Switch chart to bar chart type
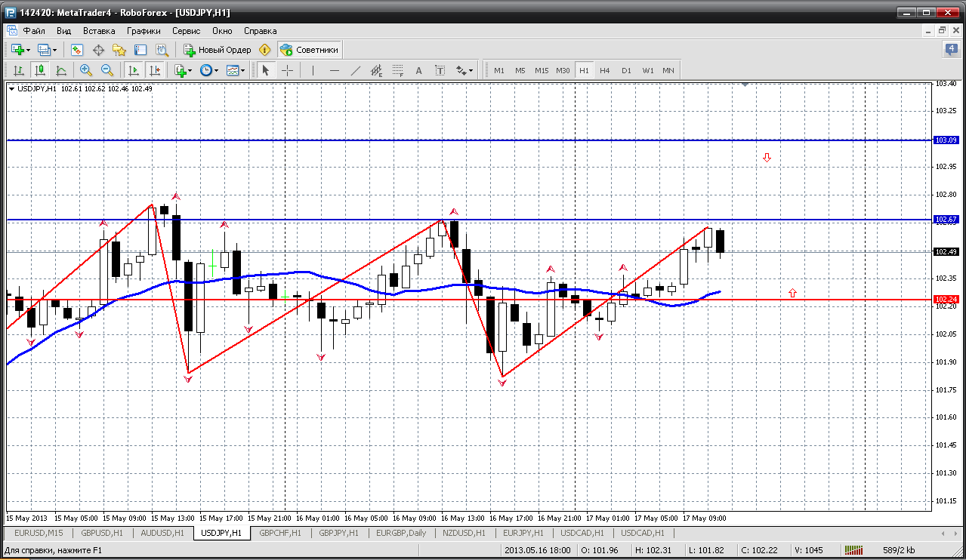Image resolution: width=966 pixels, height=560 pixels. pos(18,70)
